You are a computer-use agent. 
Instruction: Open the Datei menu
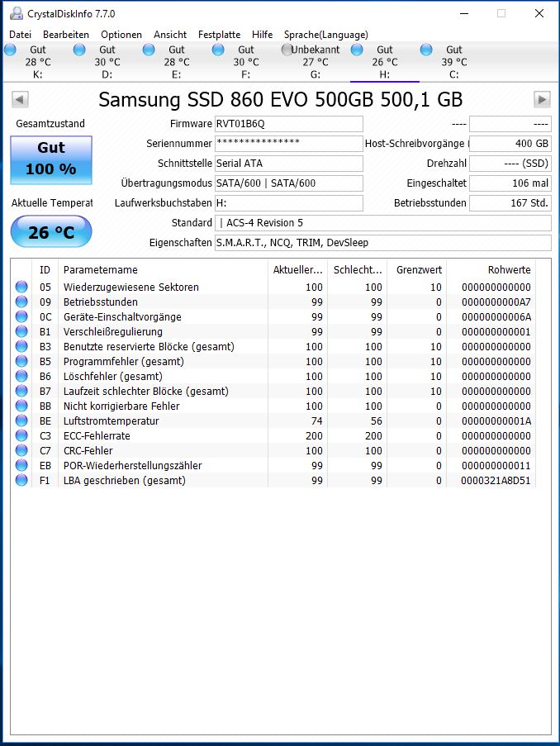[x=21, y=35]
